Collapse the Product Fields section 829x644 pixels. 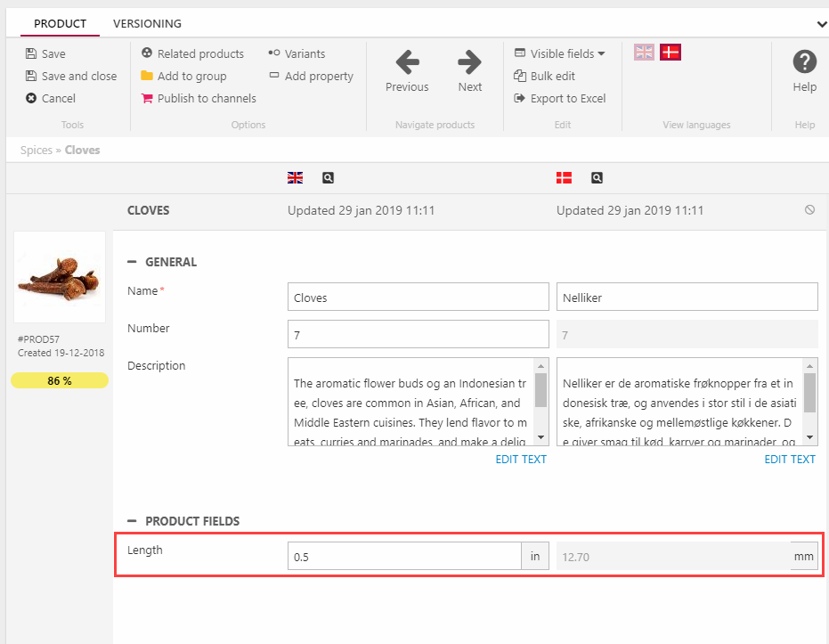click(x=133, y=521)
